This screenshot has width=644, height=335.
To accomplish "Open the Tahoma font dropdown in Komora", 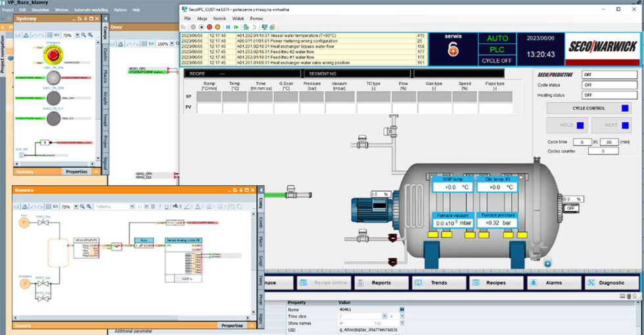I will pyautogui.click(x=132, y=206).
